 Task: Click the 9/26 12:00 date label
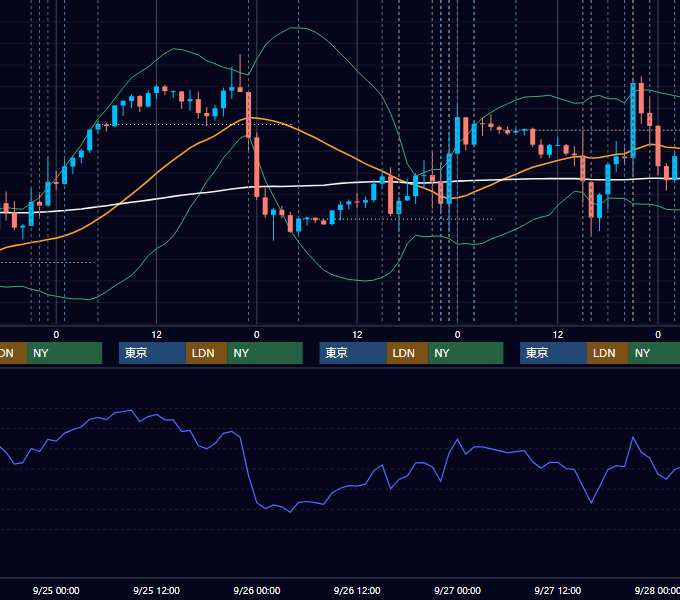[x=357, y=590]
